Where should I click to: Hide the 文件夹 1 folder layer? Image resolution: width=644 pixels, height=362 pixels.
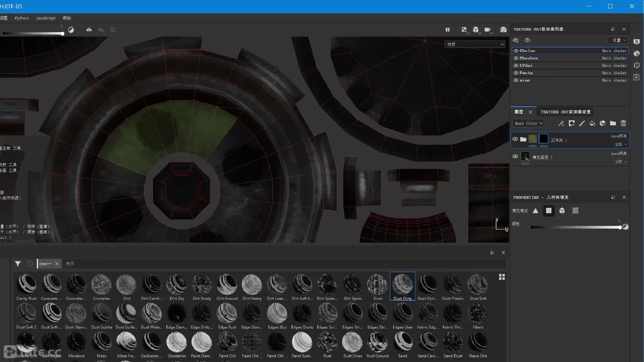[515, 139]
